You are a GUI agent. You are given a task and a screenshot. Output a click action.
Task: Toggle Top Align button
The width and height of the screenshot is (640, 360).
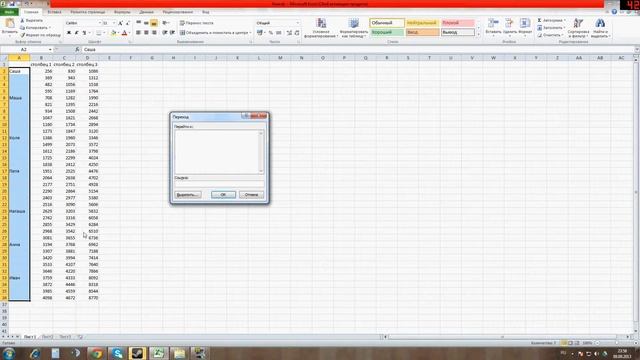139,23
